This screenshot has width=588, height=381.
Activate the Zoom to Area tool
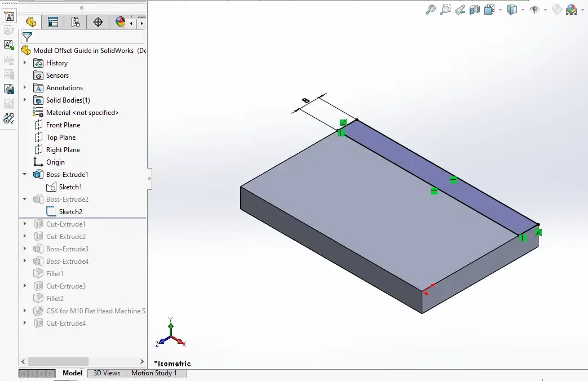[x=445, y=9]
